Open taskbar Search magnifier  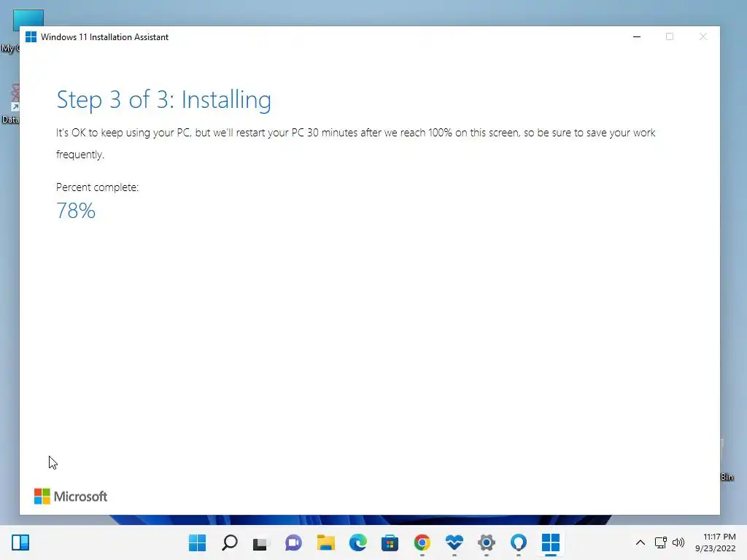click(x=230, y=542)
